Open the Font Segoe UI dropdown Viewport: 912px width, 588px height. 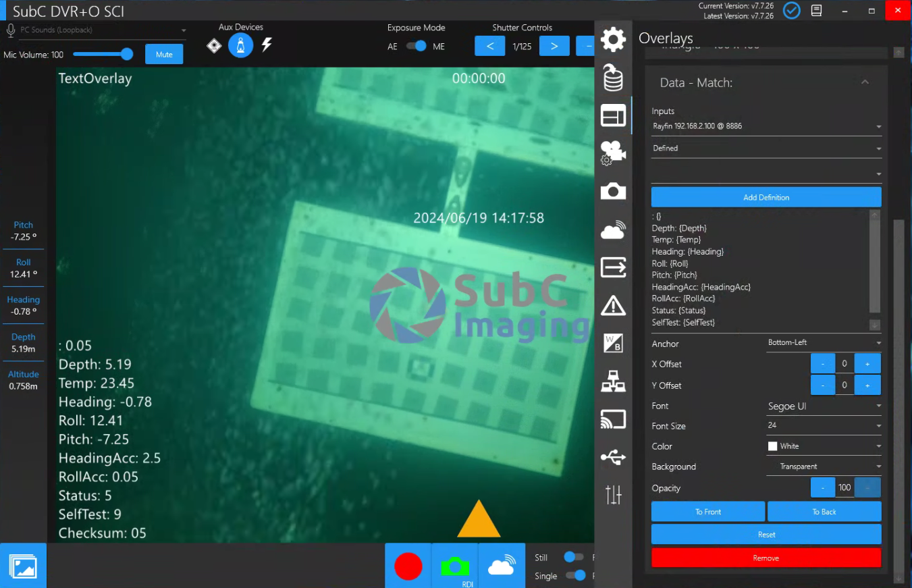pyautogui.click(x=824, y=406)
